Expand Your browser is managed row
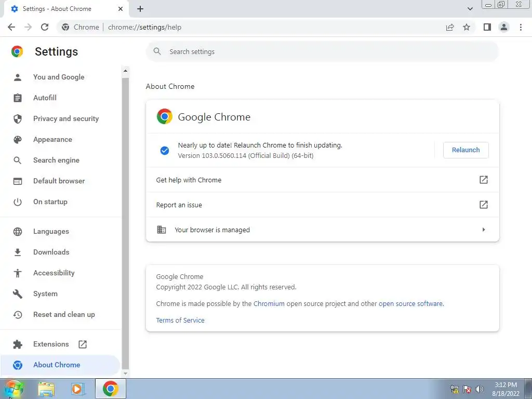Viewport: 532px width, 399px height. (322, 230)
